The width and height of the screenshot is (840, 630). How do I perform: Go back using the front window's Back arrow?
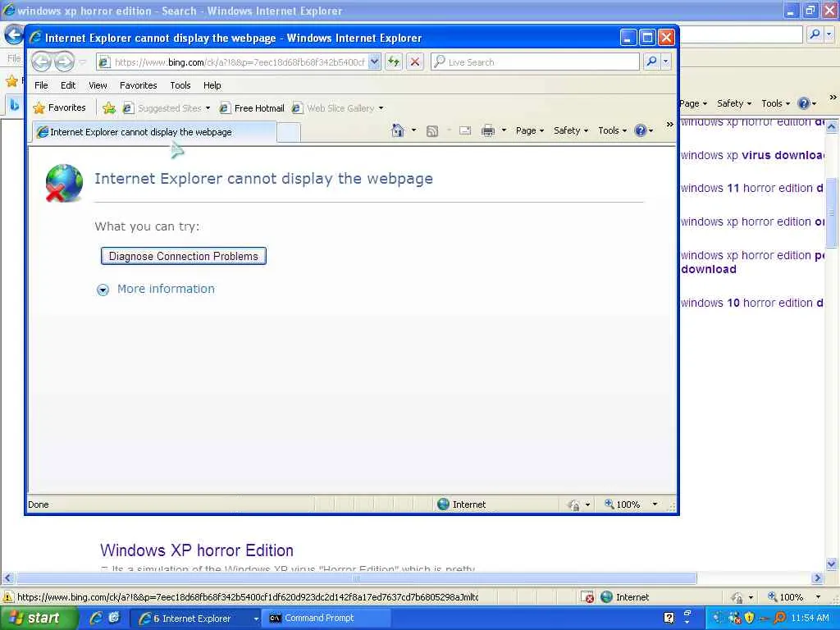click(x=41, y=62)
